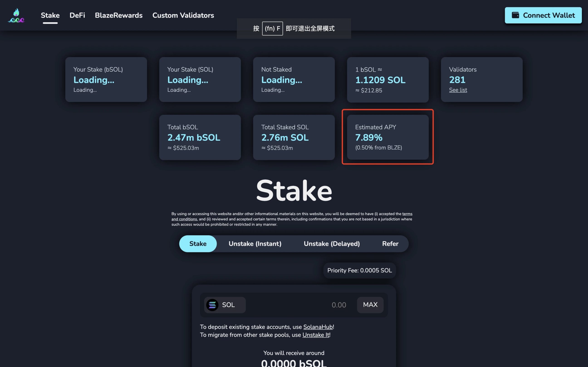Viewport: 588px width, 367px height.
Task: Click the Custom Validators navigation icon
Action: click(183, 15)
